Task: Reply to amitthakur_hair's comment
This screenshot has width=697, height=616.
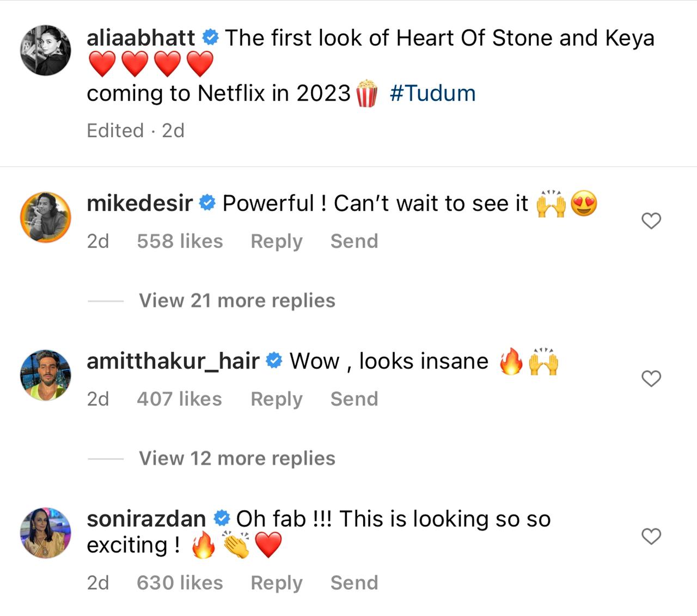Action: click(276, 399)
